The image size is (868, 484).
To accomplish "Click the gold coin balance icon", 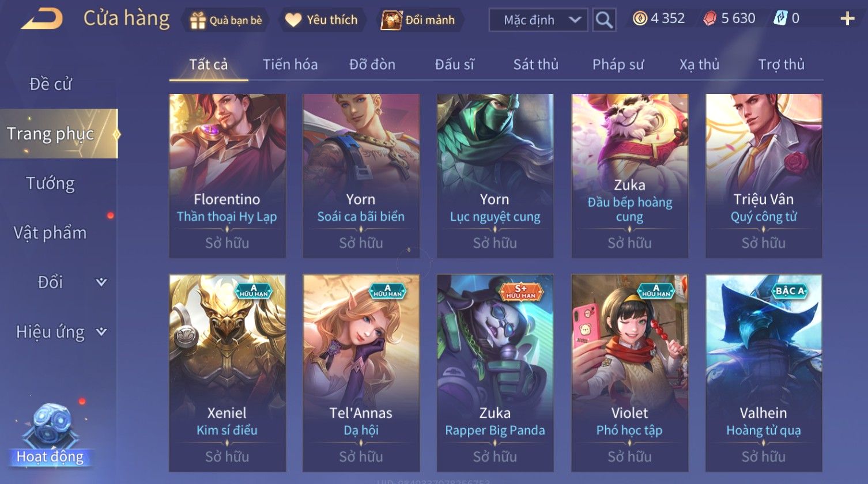I will click(x=640, y=18).
